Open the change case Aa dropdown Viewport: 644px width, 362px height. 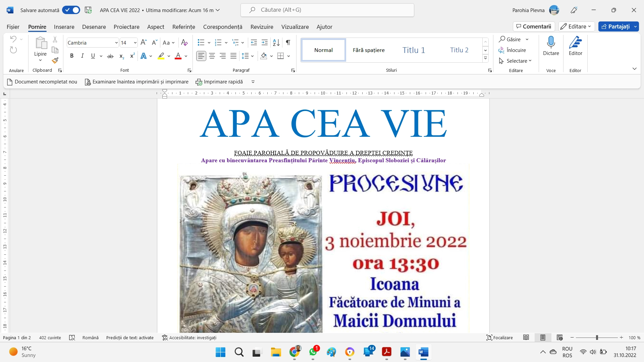point(169,43)
